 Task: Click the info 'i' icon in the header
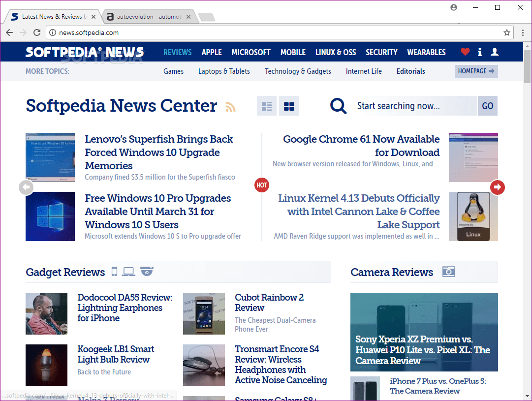coord(479,52)
